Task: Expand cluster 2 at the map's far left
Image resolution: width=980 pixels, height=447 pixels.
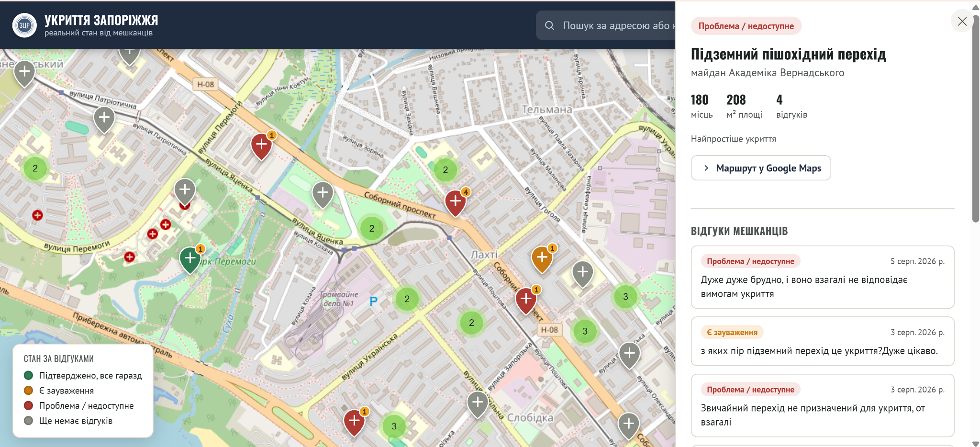Action: pyautogui.click(x=35, y=168)
